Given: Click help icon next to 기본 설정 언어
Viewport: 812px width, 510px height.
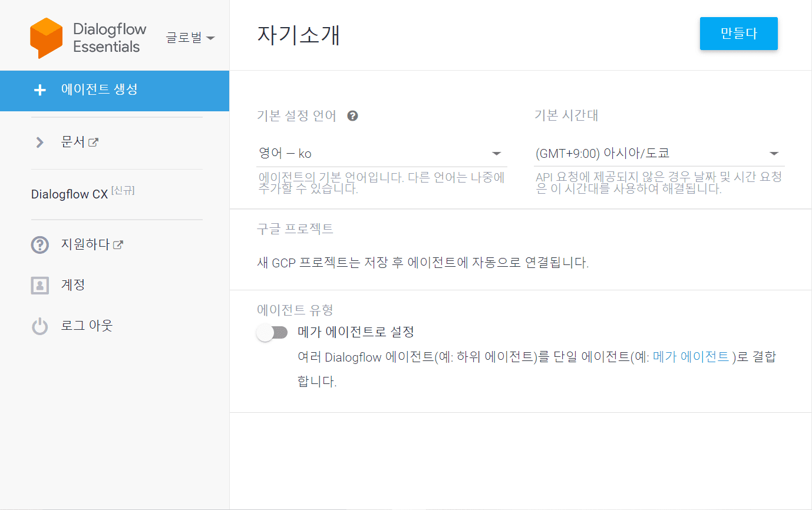Looking at the screenshot, I should (x=352, y=116).
